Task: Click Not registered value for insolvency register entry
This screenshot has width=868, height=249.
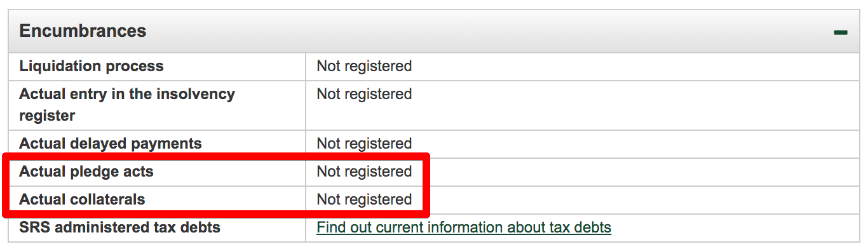Action: [x=364, y=94]
